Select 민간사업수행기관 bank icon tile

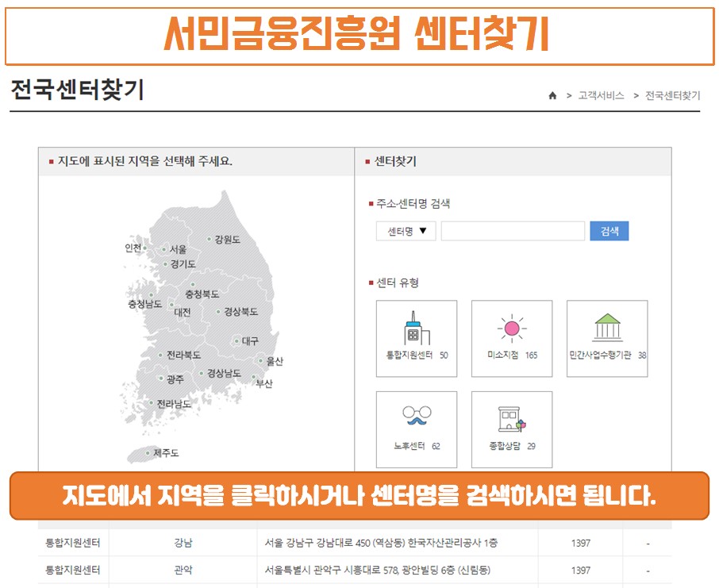[x=607, y=339]
